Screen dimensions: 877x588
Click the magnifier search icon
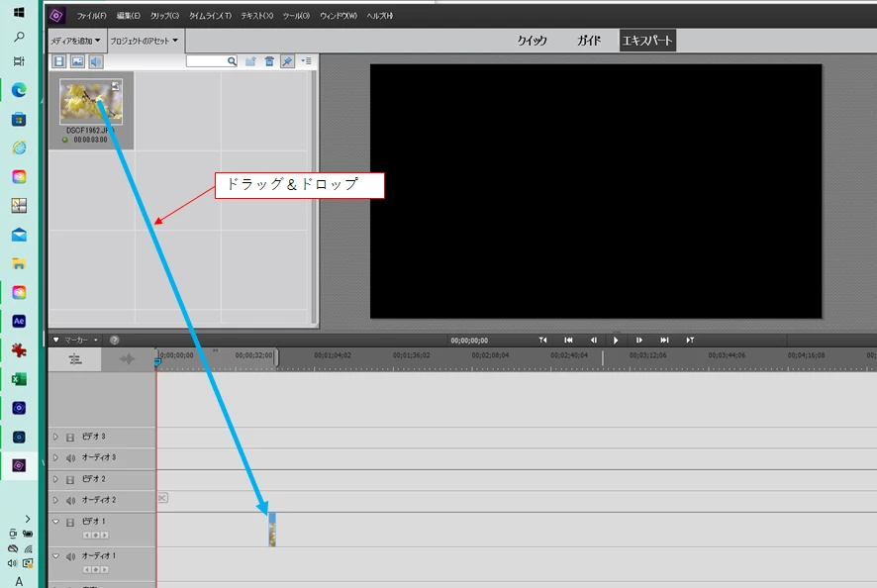point(232,61)
